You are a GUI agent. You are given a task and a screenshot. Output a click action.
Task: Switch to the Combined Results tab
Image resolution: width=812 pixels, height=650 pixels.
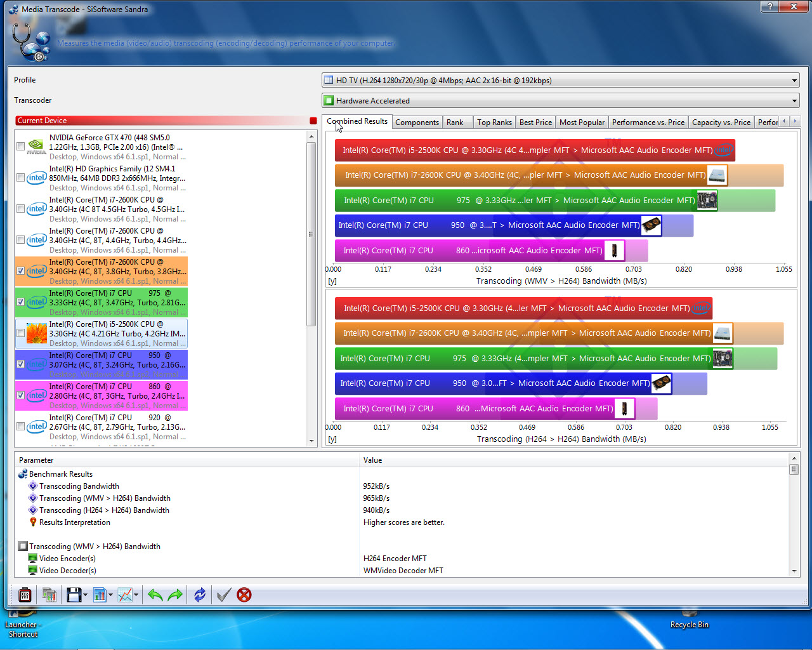pos(357,121)
